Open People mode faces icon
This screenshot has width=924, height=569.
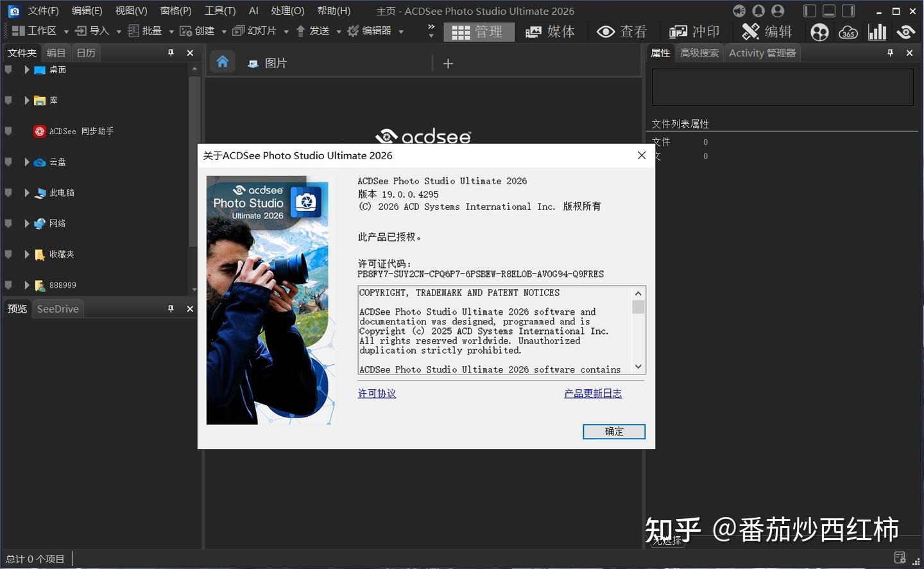[x=819, y=32]
